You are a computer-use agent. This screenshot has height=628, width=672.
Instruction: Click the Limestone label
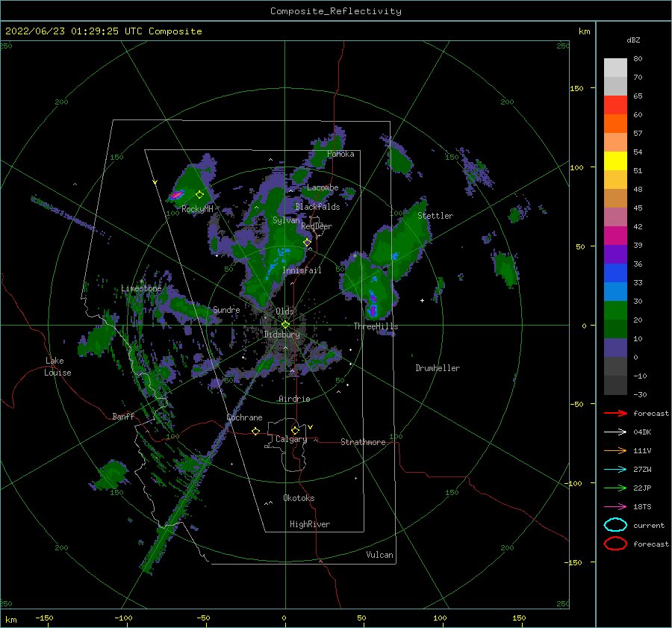[141, 288]
